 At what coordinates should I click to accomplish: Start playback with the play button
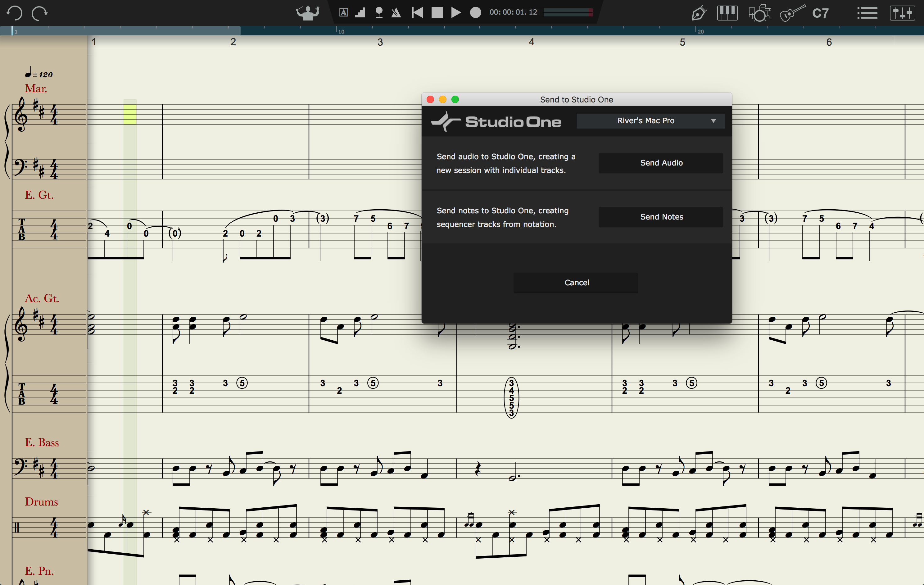(x=455, y=13)
